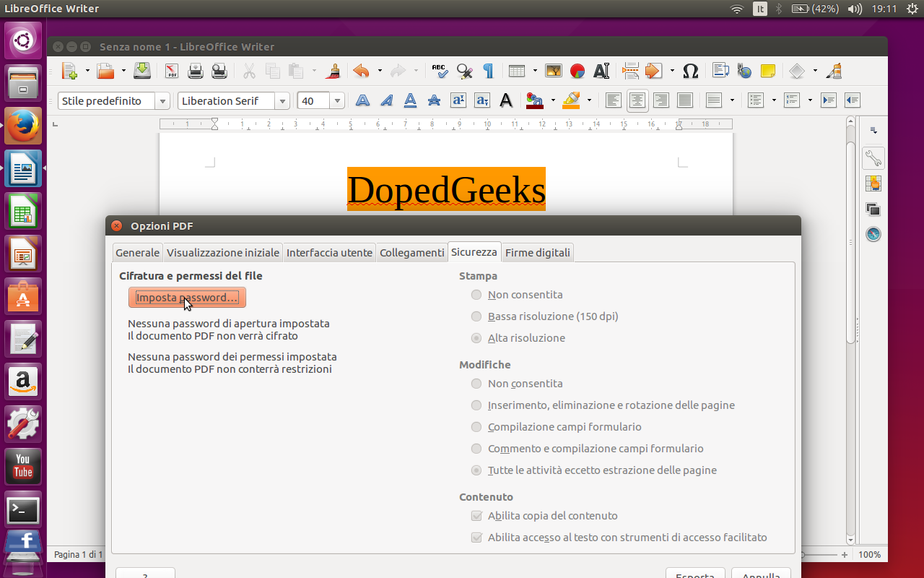Open the 'Visualizzazione iniziale' tab

coord(223,252)
